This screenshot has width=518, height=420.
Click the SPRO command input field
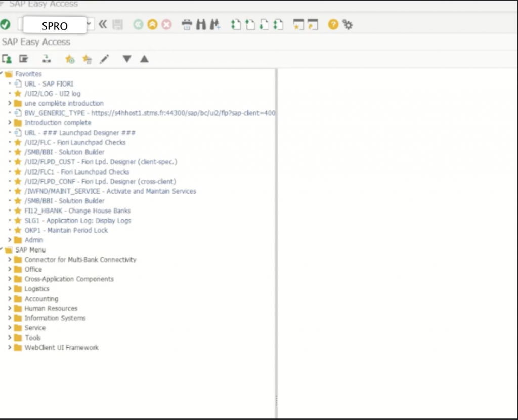click(54, 25)
